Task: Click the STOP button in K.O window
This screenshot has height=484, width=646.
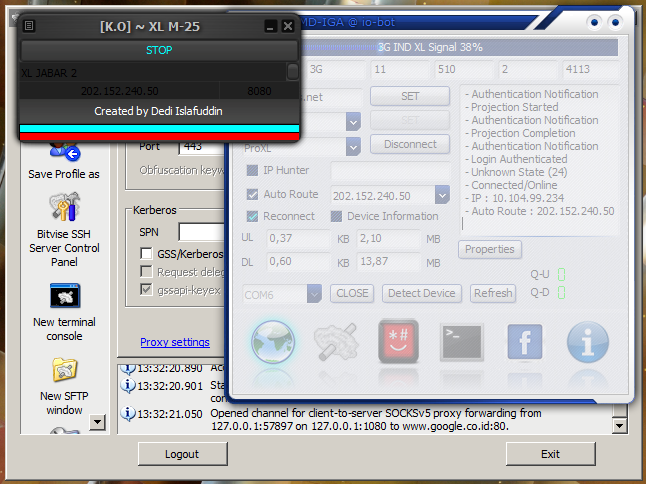Action: 159,50
